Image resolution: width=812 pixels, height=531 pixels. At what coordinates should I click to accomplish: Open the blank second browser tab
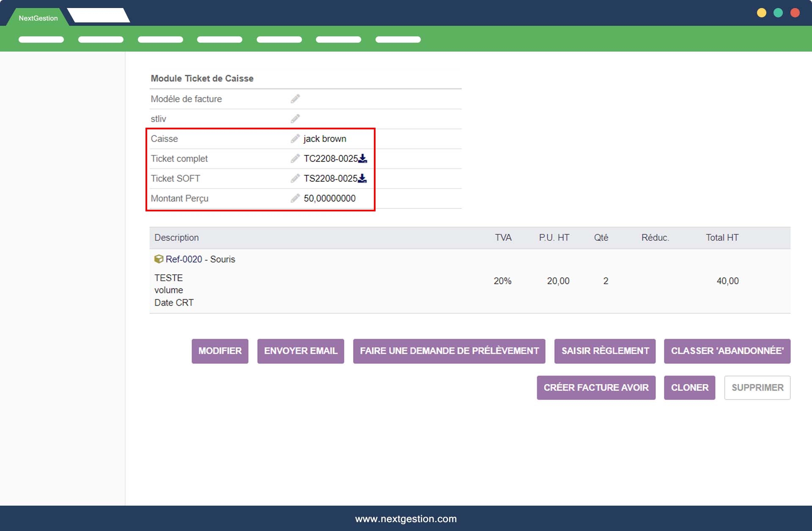tap(99, 16)
